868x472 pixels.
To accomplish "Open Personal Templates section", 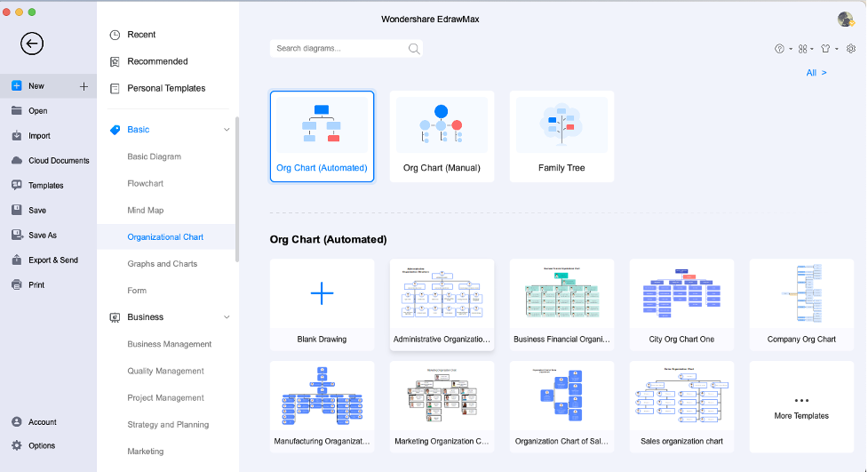I will (x=166, y=88).
